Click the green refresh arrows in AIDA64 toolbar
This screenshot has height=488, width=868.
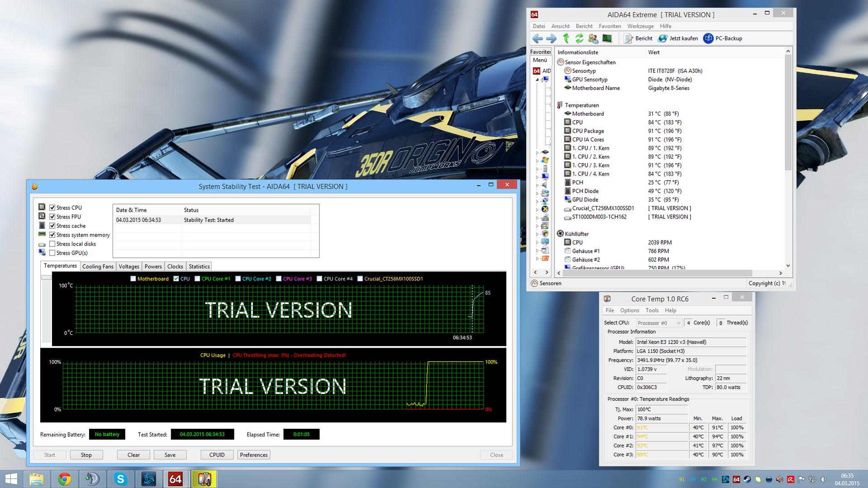579,38
